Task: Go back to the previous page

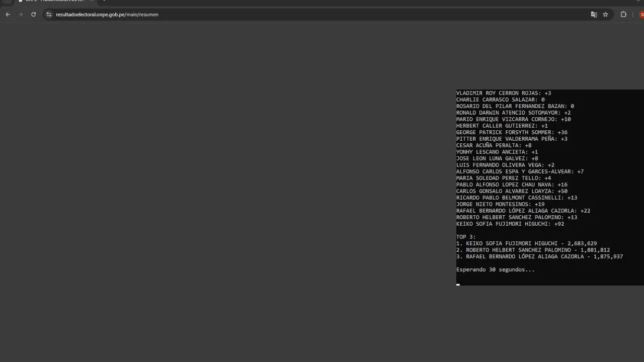Action: (x=8, y=15)
